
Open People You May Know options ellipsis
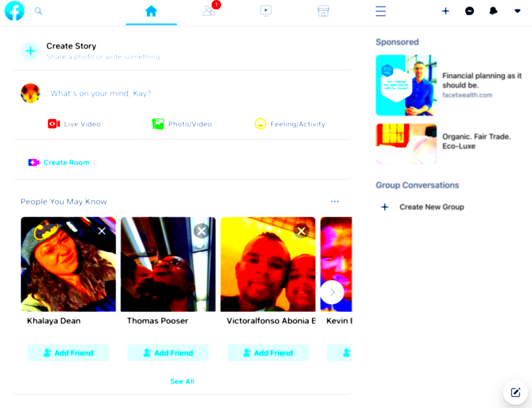point(335,201)
